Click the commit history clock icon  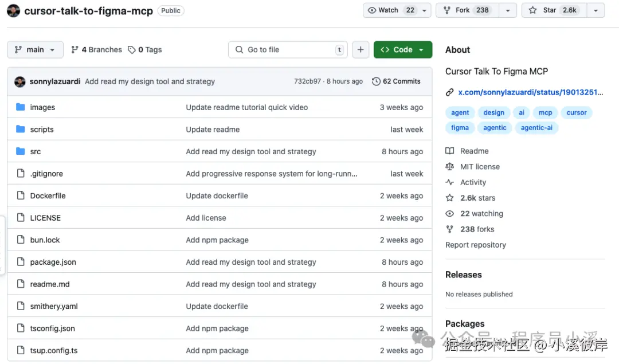coord(376,81)
